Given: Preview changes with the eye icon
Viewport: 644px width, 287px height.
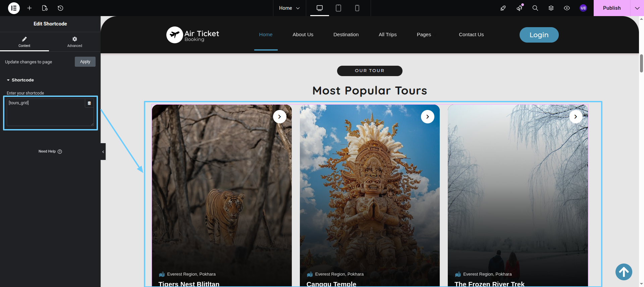Looking at the screenshot, I should coord(567,8).
